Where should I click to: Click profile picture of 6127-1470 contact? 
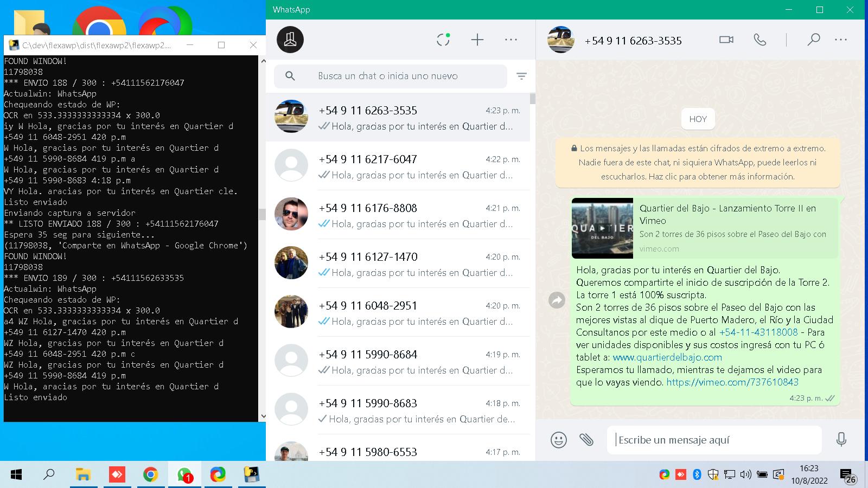[x=291, y=263]
